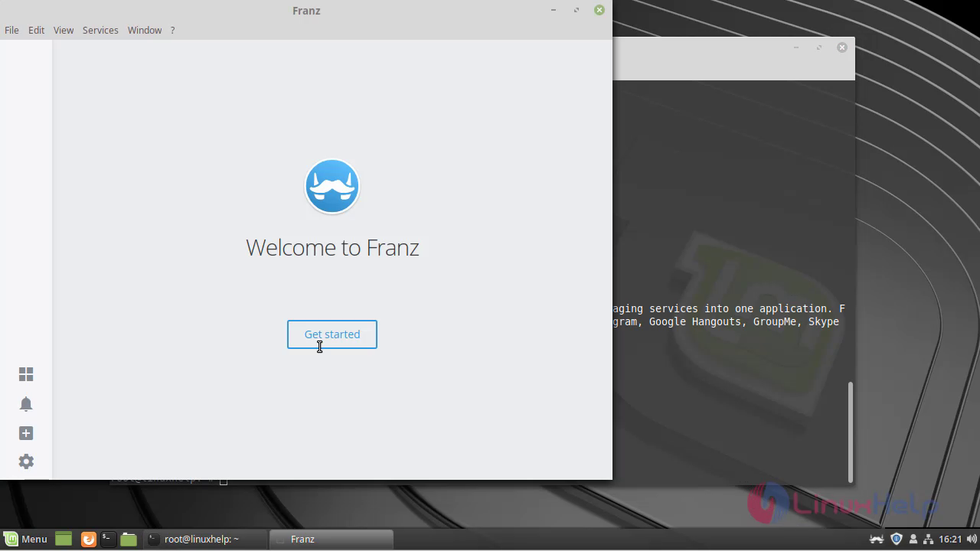The image size is (980, 551).
Task: Launch terminal from taskbar launcher
Action: click(108, 539)
